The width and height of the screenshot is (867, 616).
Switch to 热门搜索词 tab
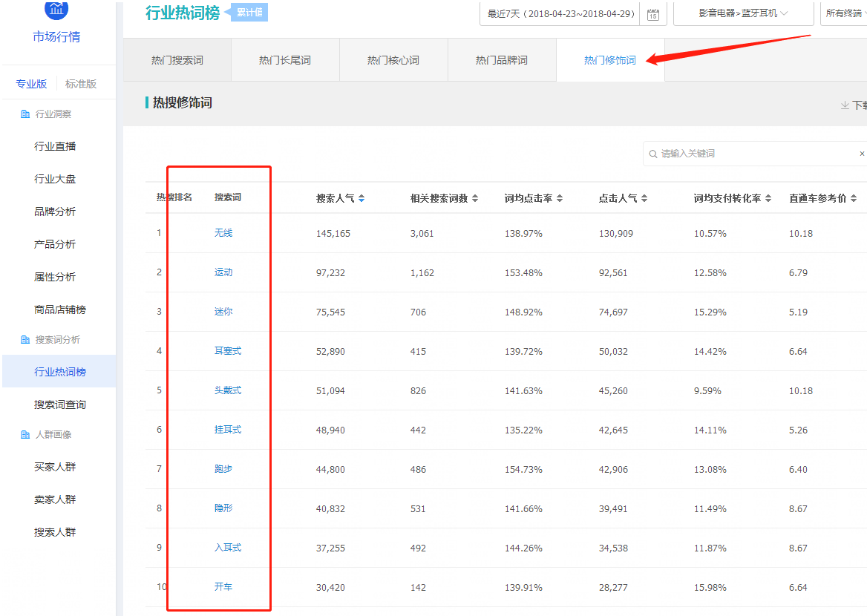(177, 60)
